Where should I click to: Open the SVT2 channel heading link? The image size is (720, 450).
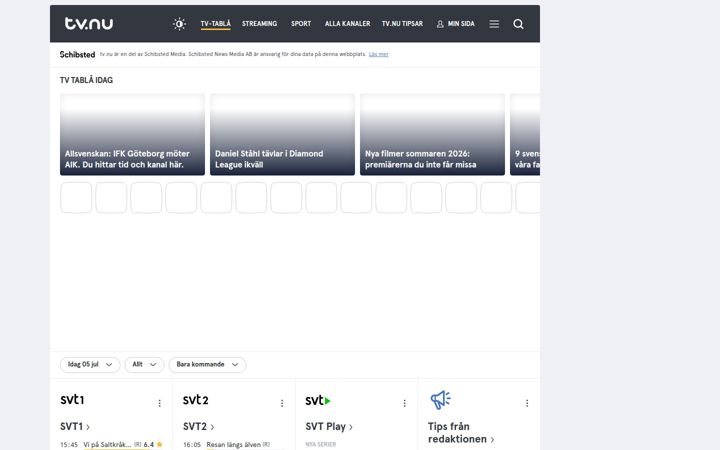point(198,427)
